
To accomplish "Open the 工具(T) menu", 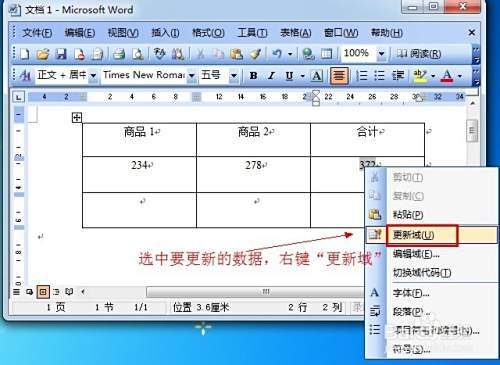I will click(x=252, y=33).
